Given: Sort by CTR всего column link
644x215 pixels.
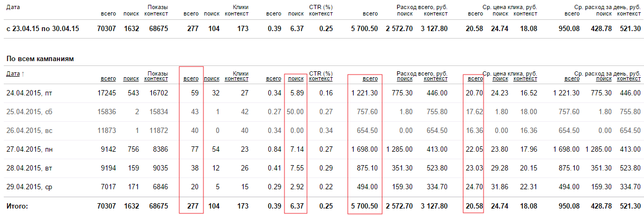Looking at the screenshot, I should 274,79.
